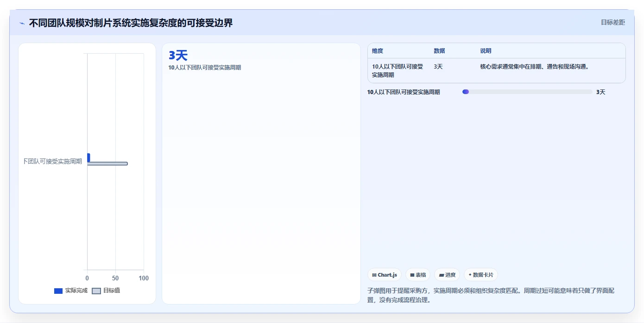This screenshot has width=644, height=323.
Task: Click the progress row label 10人以下团队可接受实施周期
Action: (x=404, y=92)
